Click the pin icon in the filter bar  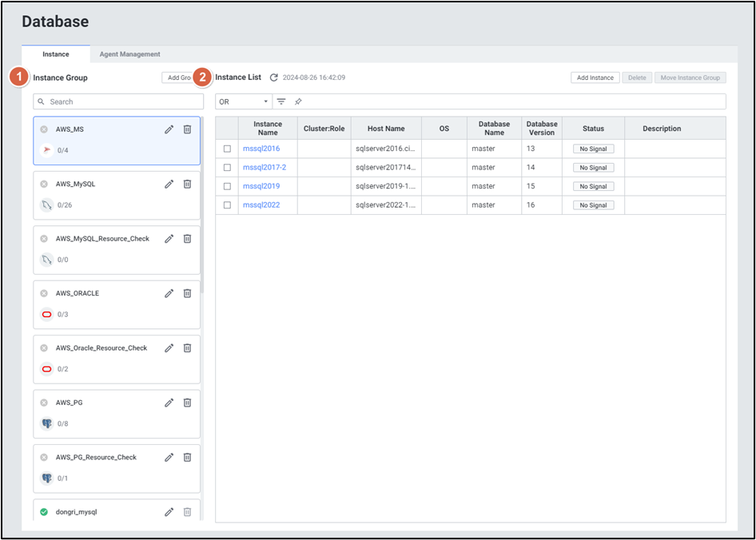pos(298,102)
